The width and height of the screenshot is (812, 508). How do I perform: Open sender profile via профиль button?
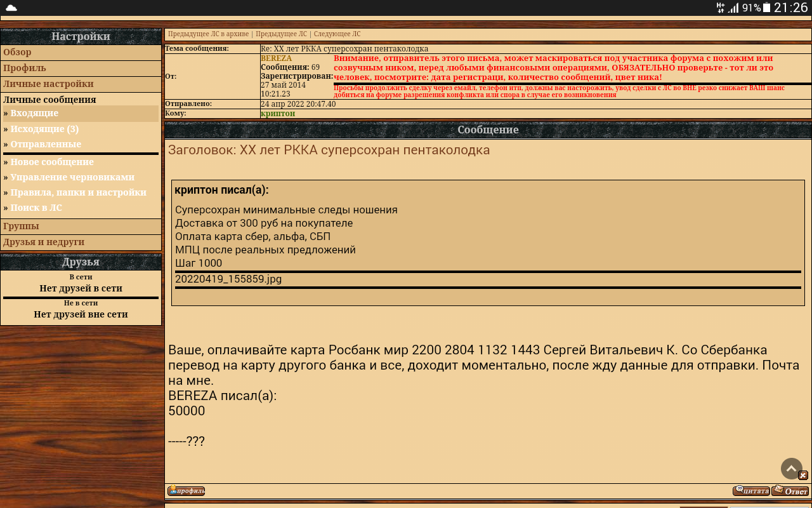click(186, 491)
